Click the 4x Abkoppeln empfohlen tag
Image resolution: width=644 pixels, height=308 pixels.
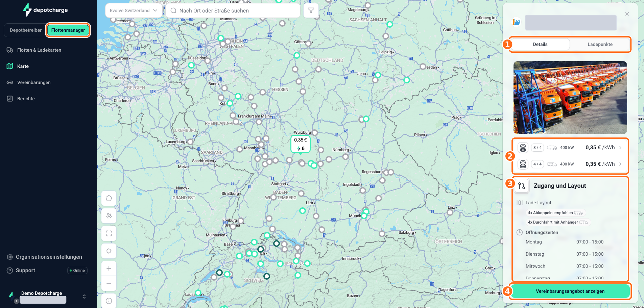tap(555, 213)
